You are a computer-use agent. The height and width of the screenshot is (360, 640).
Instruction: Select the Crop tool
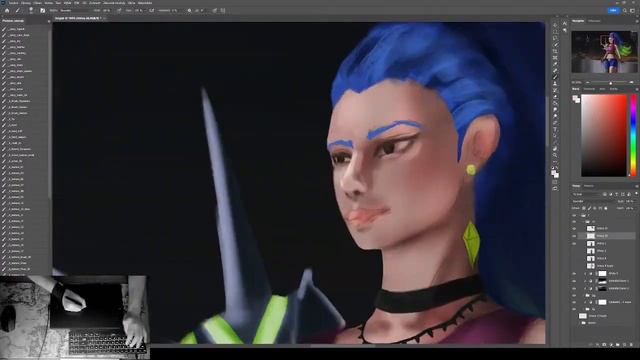click(555, 51)
